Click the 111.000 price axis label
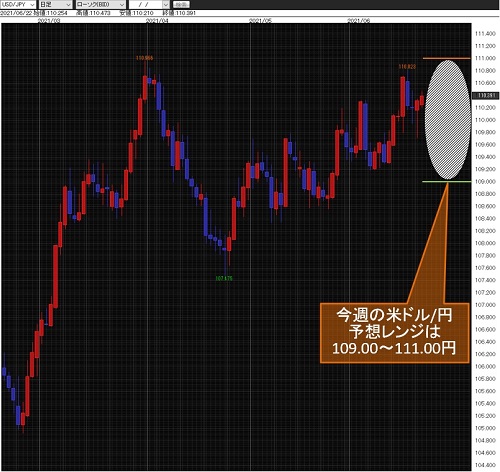The width and height of the screenshot is (500, 472). (x=485, y=58)
